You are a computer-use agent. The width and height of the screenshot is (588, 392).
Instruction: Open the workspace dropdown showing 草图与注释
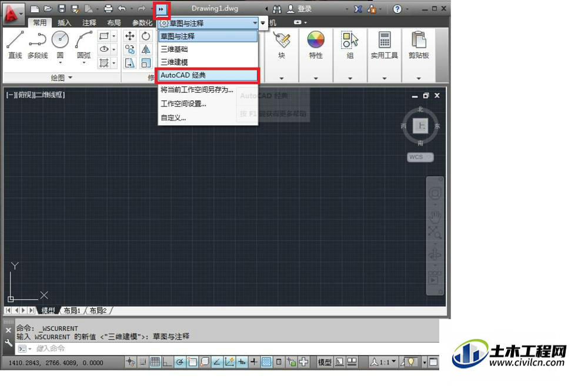pos(209,23)
